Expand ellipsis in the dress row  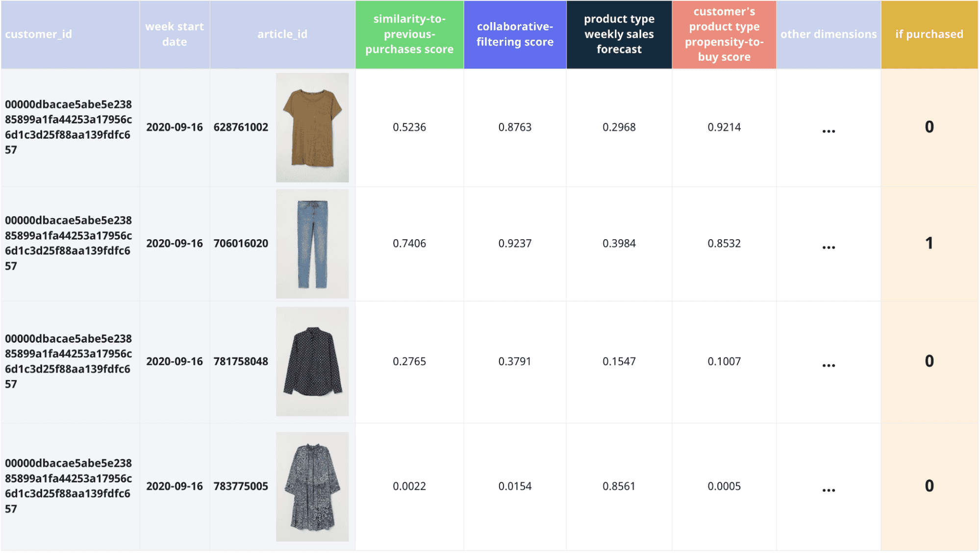[829, 490]
